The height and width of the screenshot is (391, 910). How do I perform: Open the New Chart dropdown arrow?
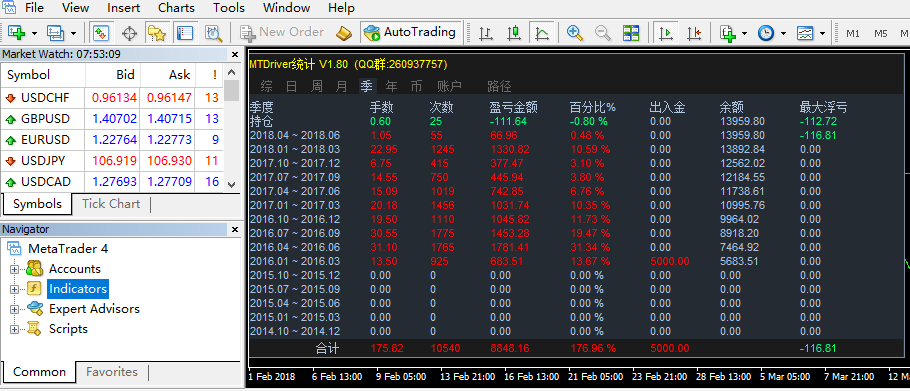(34, 33)
